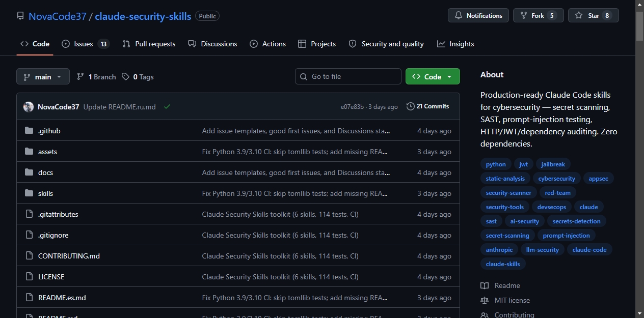Click the CONTRIBUTING.md file icon

point(29,256)
